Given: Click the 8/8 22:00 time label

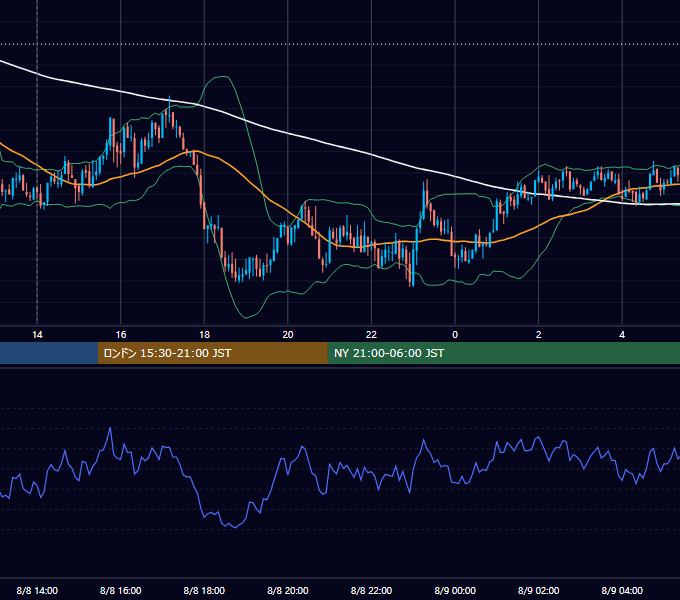Looking at the screenshot, I should coord(371,590).
